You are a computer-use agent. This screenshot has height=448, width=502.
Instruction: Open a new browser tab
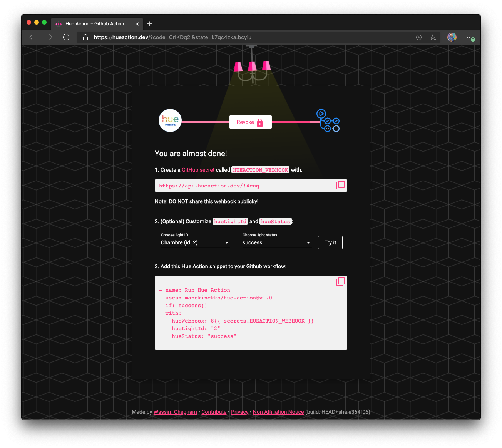[150, 24]
